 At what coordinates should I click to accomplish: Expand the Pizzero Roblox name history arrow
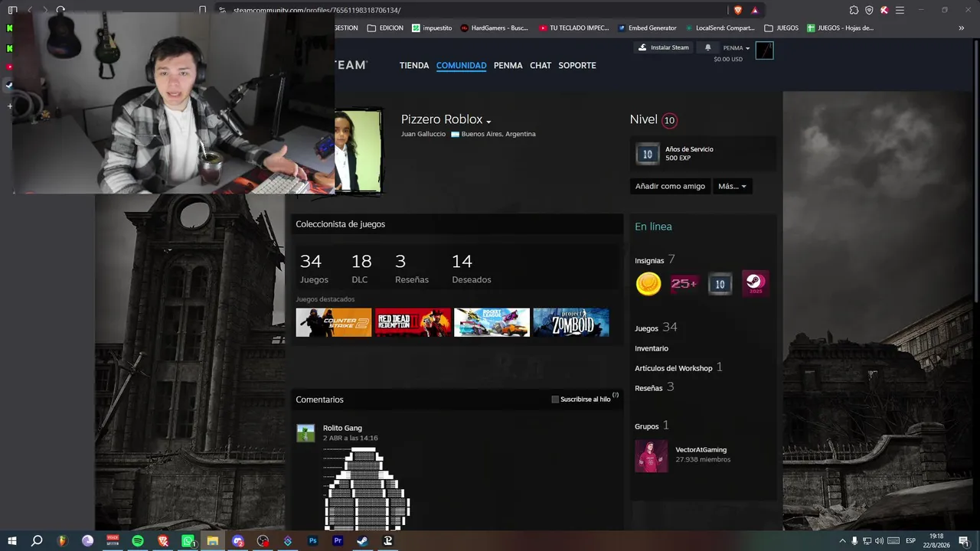click(488, 122)
